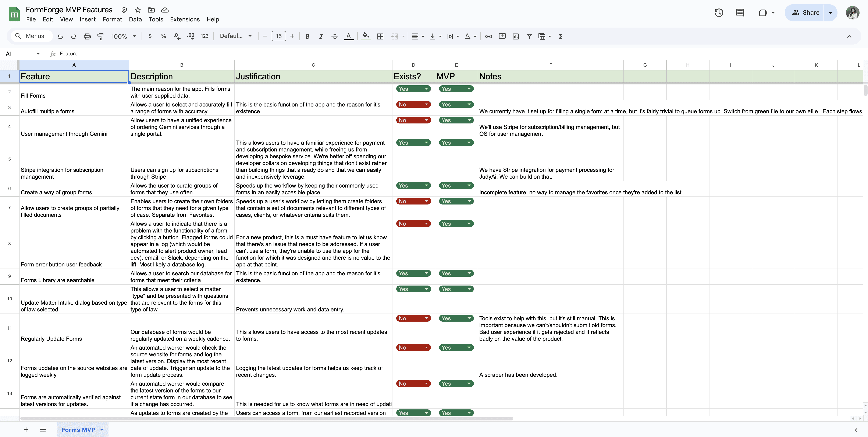Toggle strikethrough formatting
The height and width of the screenshot is (437, 868).
pos(335,36)
